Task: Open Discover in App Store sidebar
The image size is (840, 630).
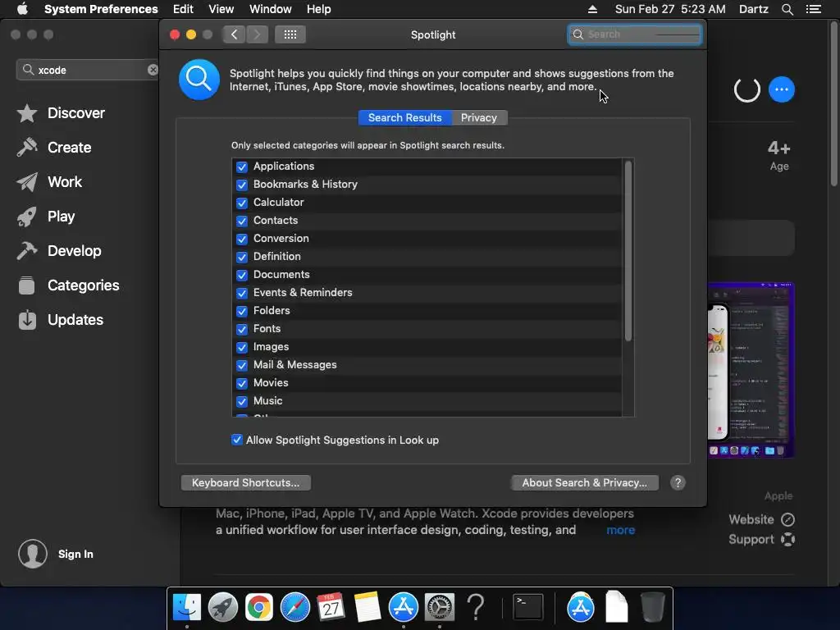Action: [61, 113]
